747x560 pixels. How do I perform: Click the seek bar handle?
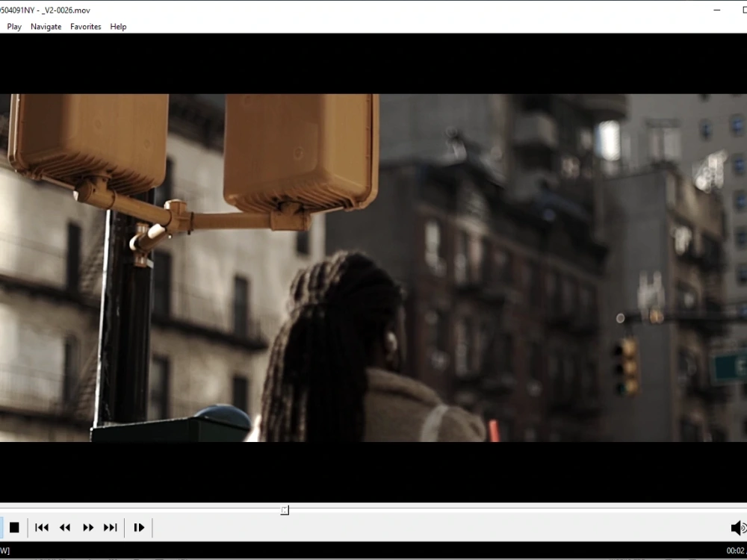[x=285, y=510]
